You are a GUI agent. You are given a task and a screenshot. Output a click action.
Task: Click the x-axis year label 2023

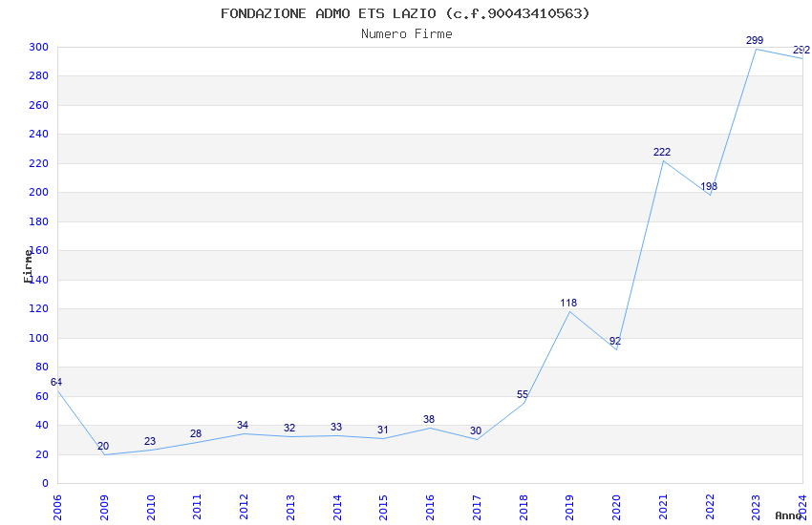click(x=756, y=507)
